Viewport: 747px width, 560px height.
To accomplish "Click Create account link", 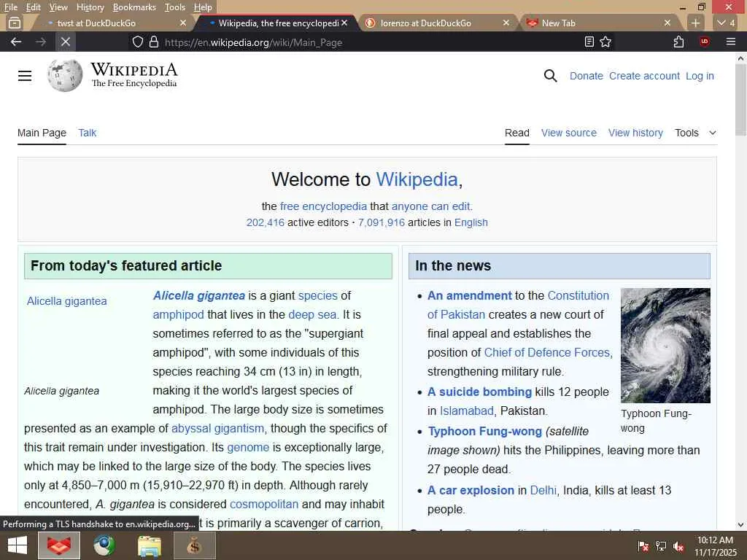I will point(644,76).
